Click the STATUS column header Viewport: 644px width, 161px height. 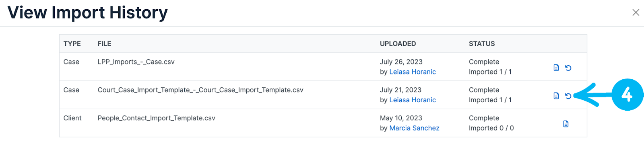[x=482, y=44]
